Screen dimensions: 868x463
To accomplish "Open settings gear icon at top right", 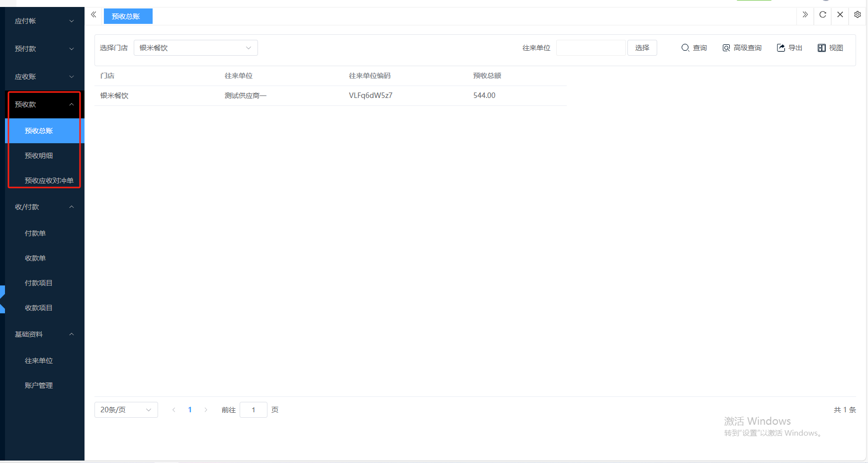I will [858, 15].
